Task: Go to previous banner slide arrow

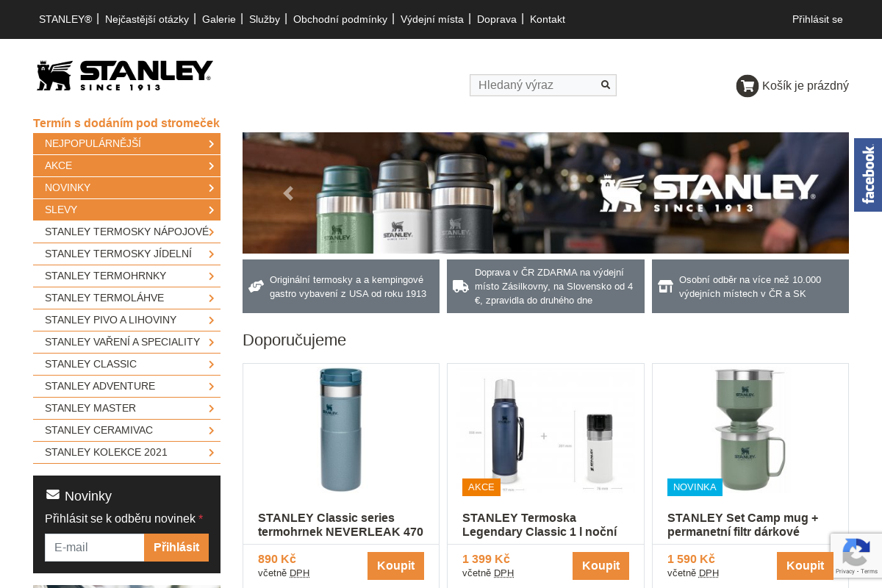Action: (288, 193)
